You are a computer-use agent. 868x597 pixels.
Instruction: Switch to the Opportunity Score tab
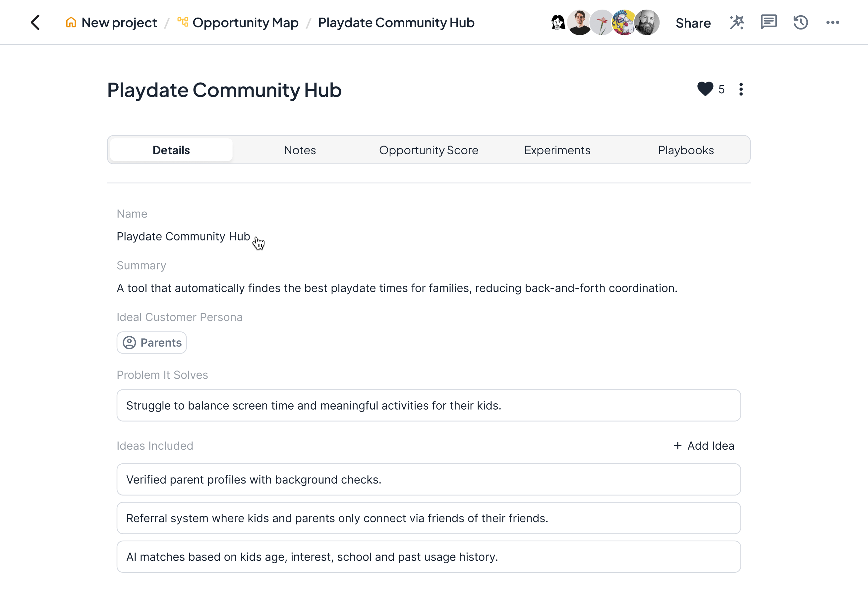[x=429, y=150]
